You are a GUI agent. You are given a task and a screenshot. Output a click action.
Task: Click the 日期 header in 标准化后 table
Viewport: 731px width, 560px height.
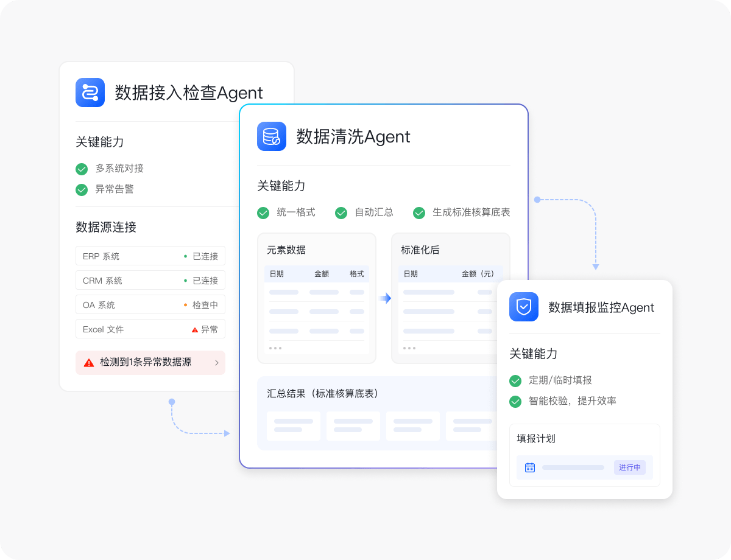[411, 274]
